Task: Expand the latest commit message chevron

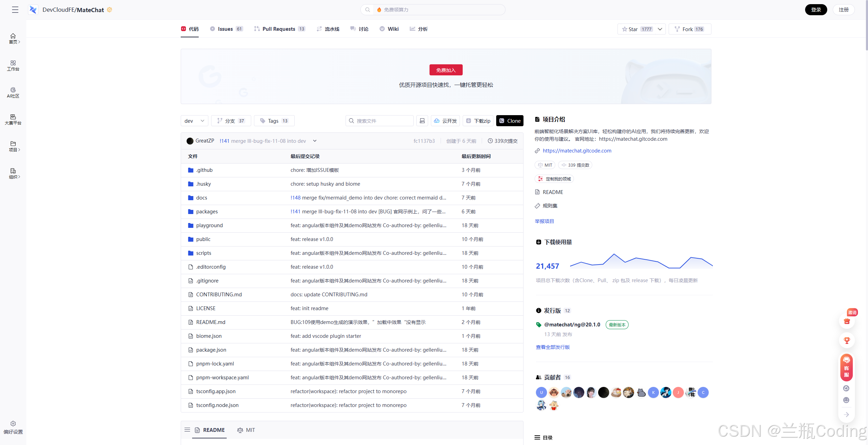Action: coord(315,141)
